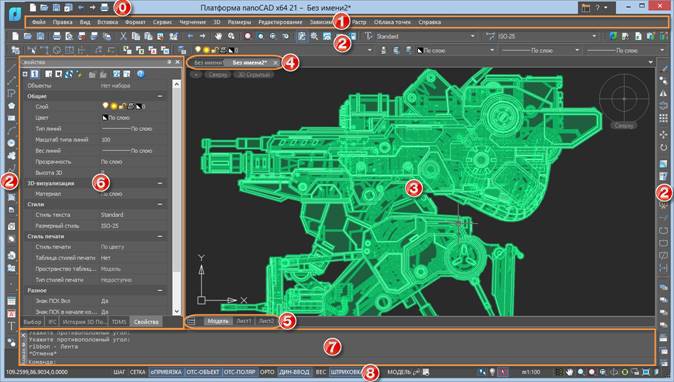Click the Rotate tool in right toolbar
Viewport: 674px width, 382px height.
pos(664,147)
